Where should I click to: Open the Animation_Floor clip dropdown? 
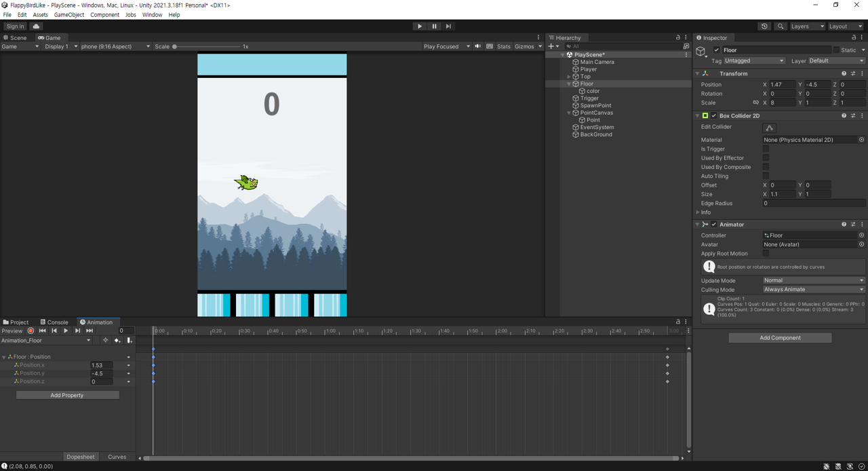coord(46,341)
